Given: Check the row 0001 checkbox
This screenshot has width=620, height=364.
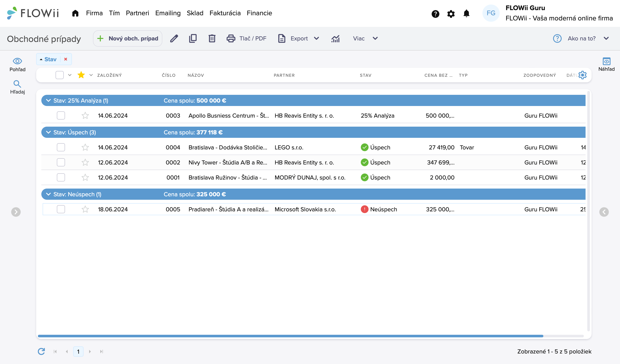Looking at the screenshot, I should point(61,177).
